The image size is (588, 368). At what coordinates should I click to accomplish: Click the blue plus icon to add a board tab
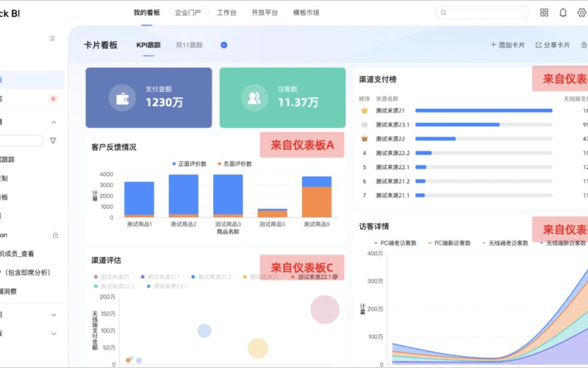tap(224, 45)
